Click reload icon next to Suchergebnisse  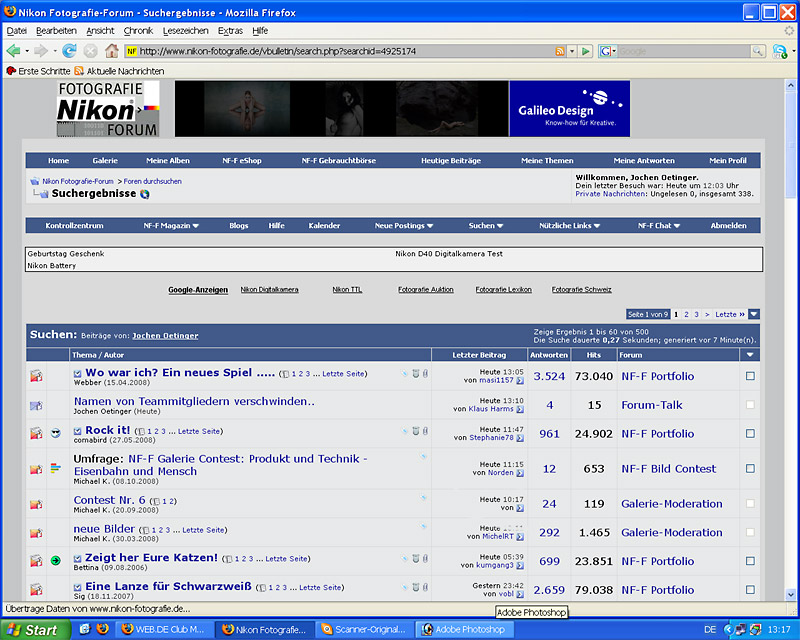(x=145, y=194)
